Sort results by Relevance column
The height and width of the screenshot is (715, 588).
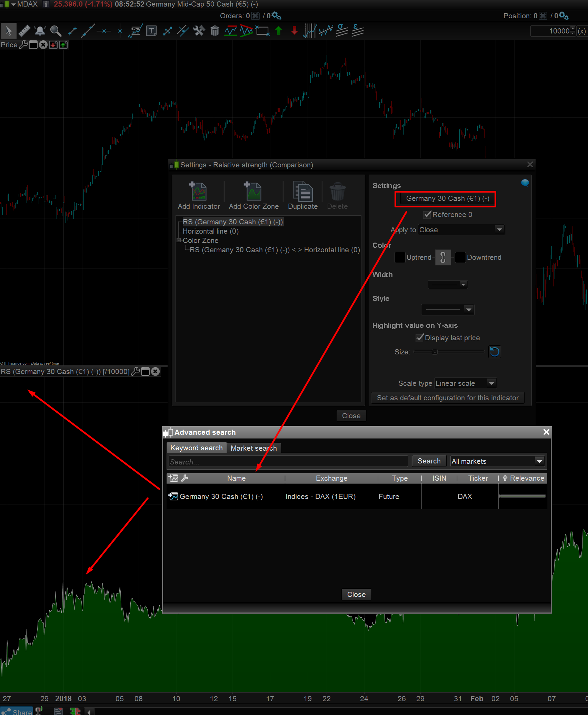point(523,478)
